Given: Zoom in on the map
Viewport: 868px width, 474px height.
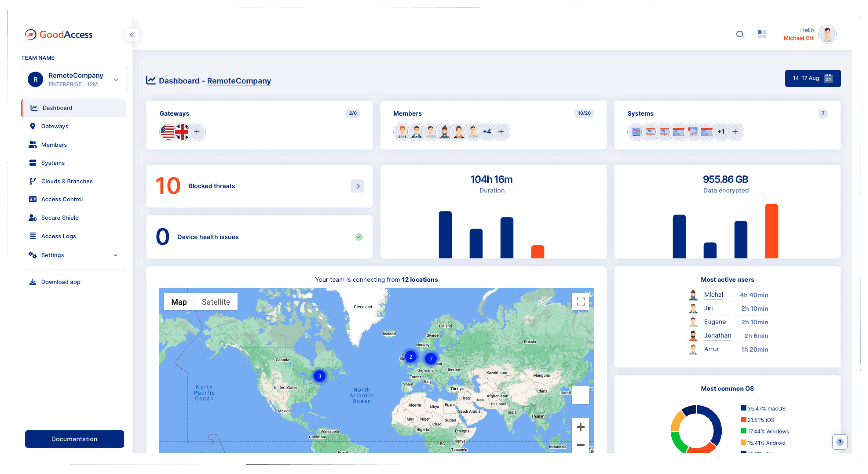Looking at the screenshot, I should [580, 427].
